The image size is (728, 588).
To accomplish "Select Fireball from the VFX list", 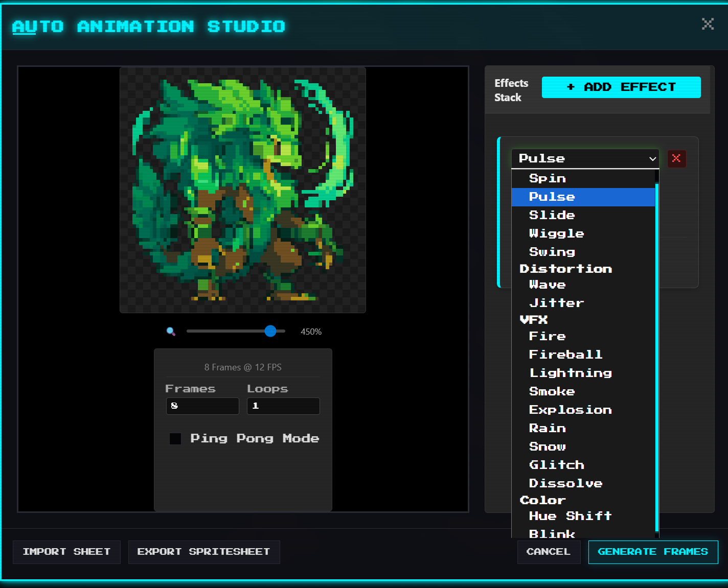I will tap(583, 355).
